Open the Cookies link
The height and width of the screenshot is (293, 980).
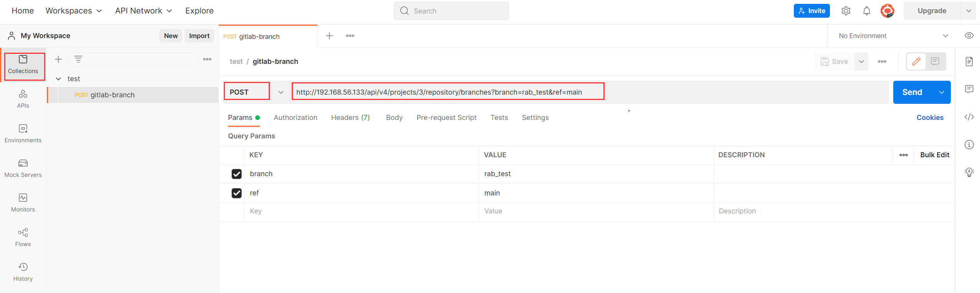[x=930, y=118]
